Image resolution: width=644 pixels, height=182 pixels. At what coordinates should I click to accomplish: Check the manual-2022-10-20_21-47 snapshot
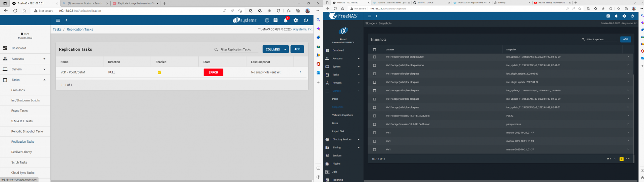[375, 133]
